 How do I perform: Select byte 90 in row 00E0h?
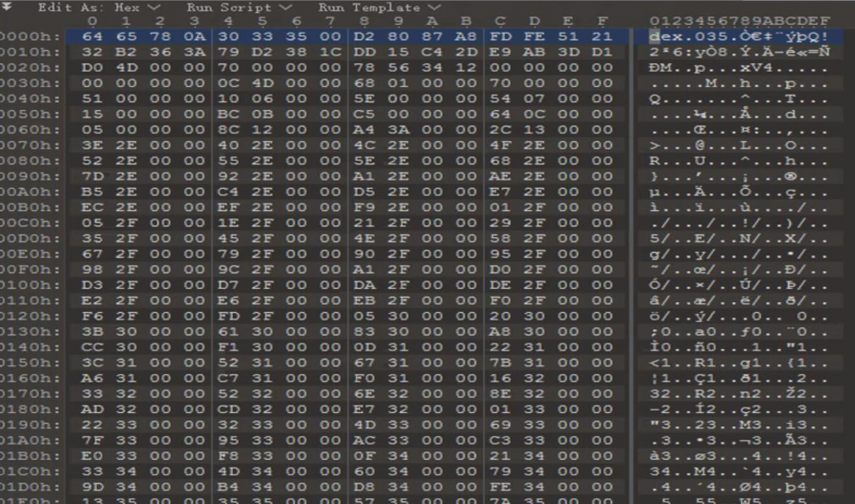364,254
